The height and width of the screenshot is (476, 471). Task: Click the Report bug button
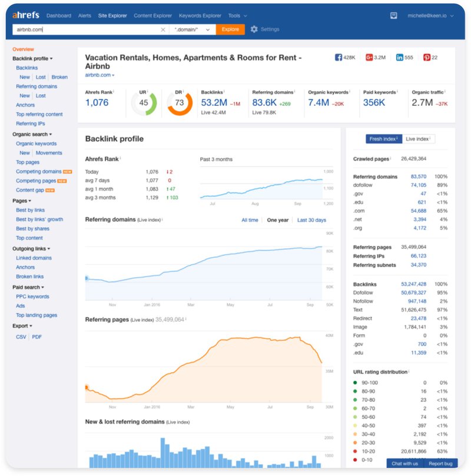click(440, 464)
